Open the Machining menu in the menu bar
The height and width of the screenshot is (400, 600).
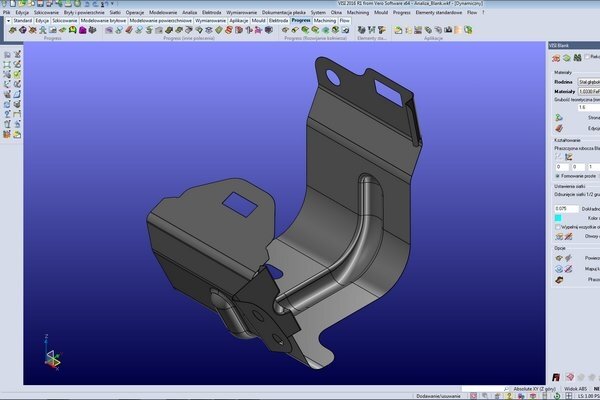click(358, 13)
